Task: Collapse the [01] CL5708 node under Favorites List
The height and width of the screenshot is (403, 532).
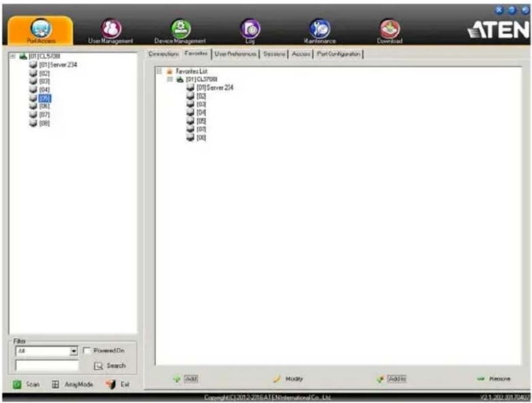Action: [170, 79]
